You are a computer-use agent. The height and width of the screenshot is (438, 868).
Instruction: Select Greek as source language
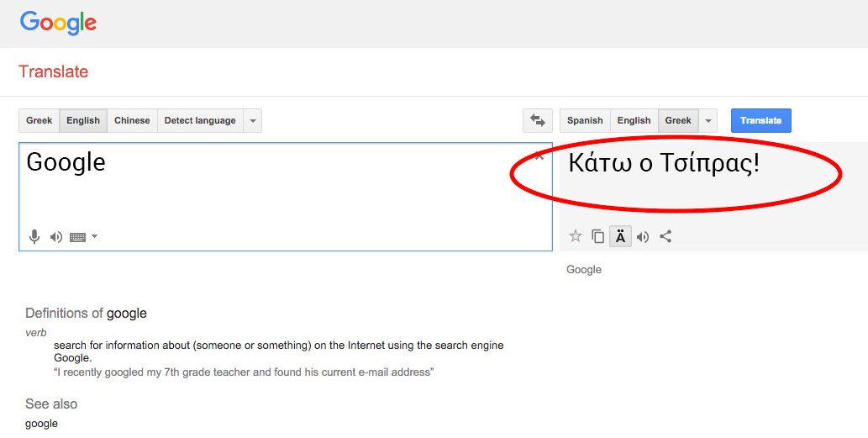[x=39, y=121]
